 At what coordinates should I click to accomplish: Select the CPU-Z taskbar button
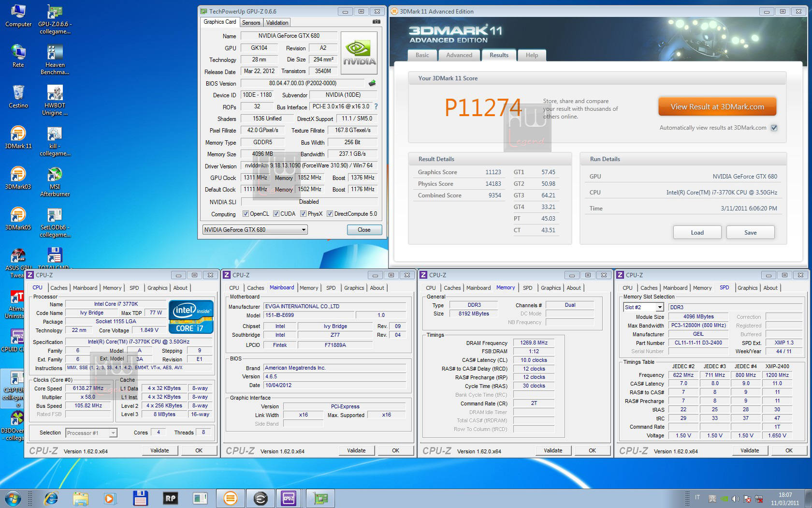289,498
